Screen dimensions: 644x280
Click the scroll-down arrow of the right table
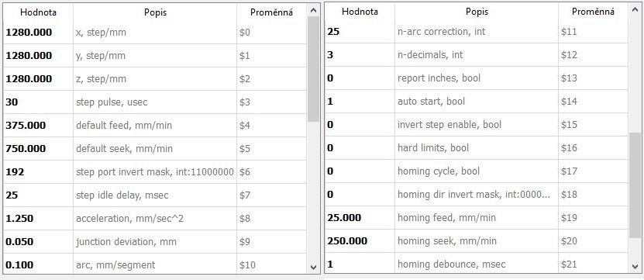[635, 267]
